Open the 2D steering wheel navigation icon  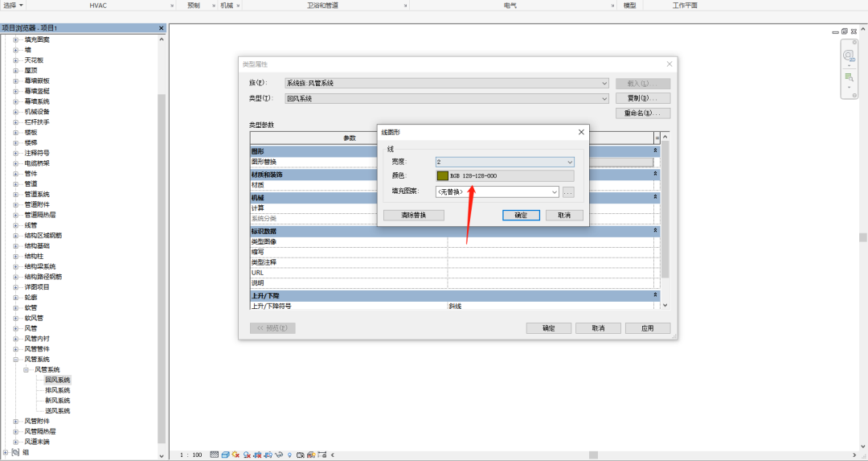pyautogui.click(x=849, y=56)
